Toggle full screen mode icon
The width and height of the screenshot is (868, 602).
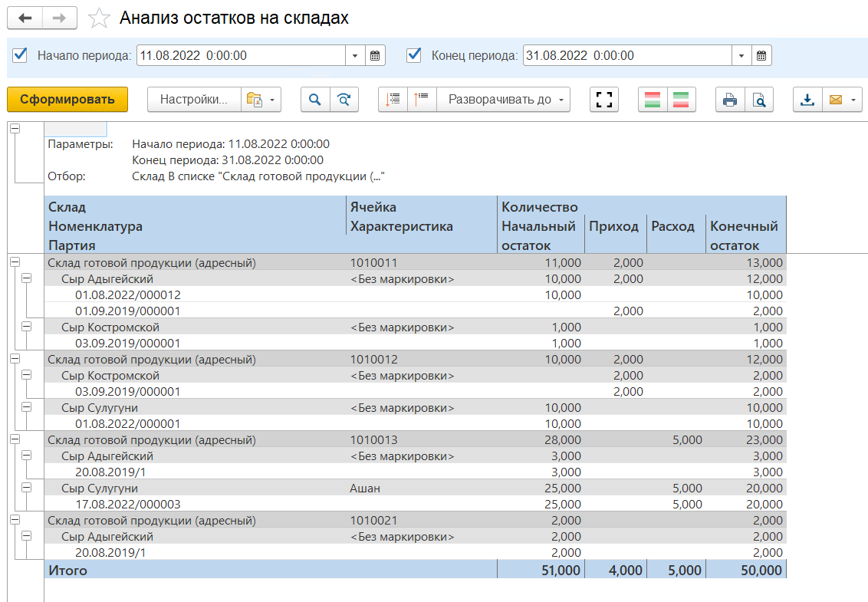[x=604, y=100]
